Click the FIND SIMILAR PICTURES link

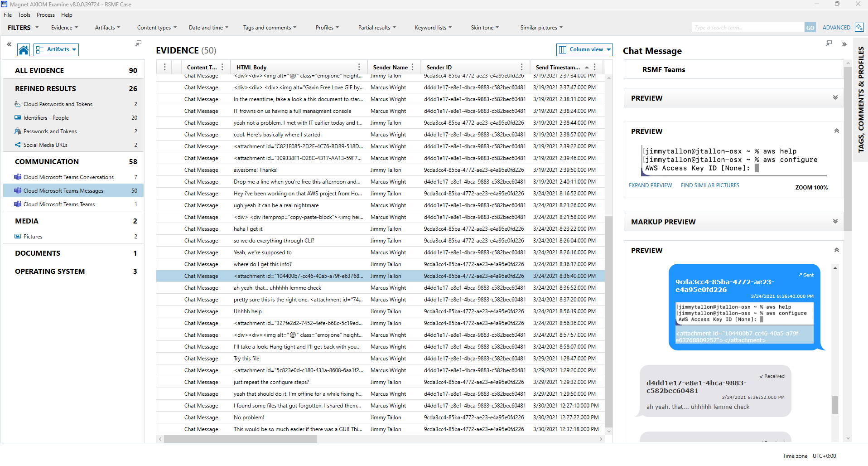[709, 185]
